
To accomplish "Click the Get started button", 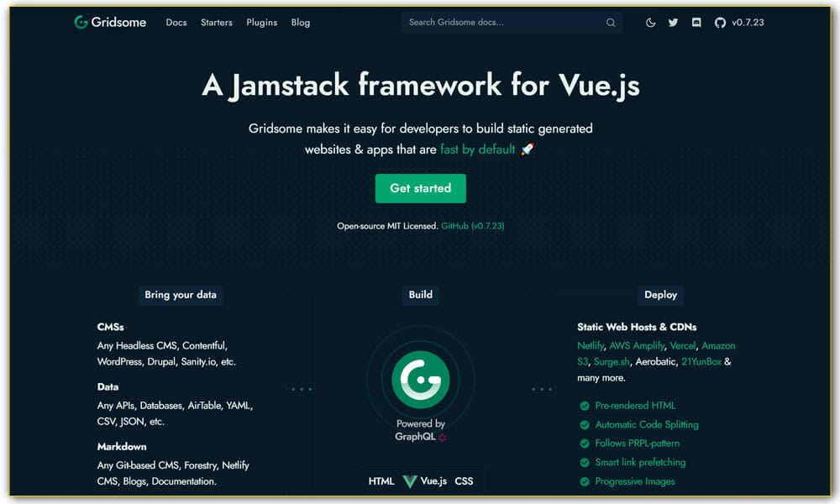I will [x=420, y=188].
